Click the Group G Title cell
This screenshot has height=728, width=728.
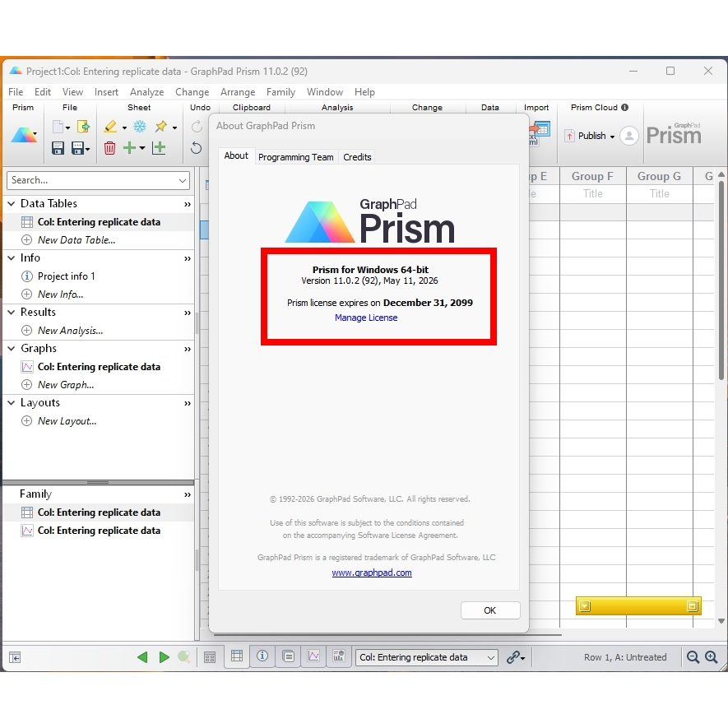[659, 193]
